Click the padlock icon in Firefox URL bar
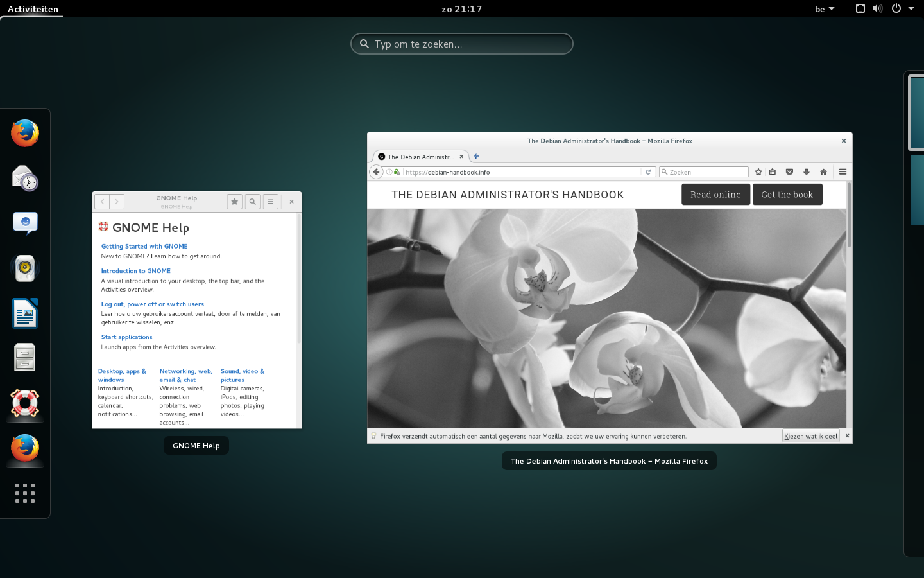Screen dimensions: 924x578 [x=397, y=172]
